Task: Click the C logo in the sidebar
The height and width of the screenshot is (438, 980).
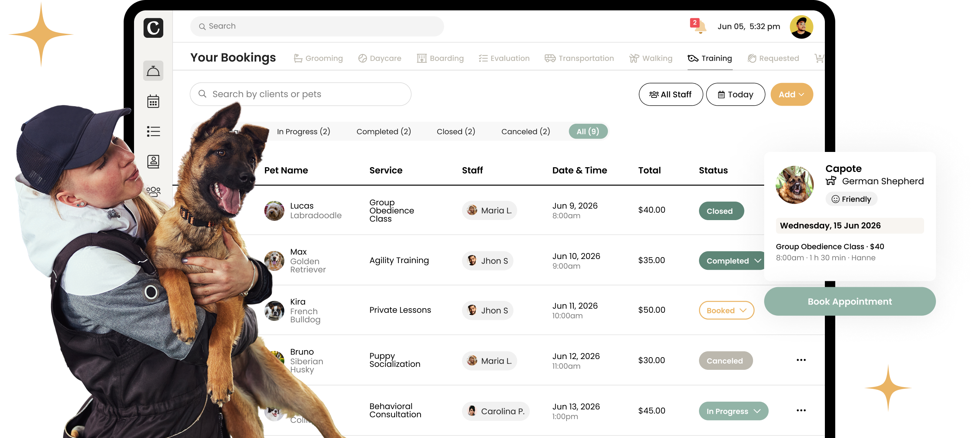Action: 153,28
